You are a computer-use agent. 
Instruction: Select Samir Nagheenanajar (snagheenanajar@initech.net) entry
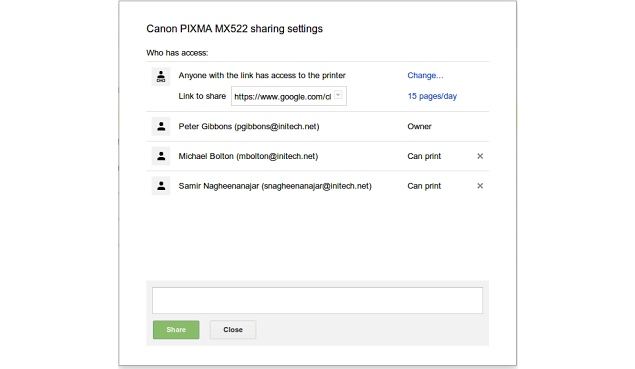(275, 186)
